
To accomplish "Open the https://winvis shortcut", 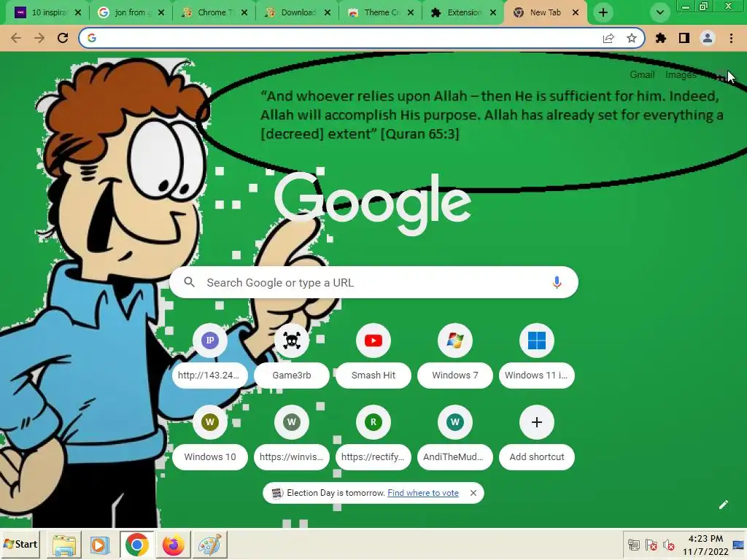I will click(x=292, y=437).
